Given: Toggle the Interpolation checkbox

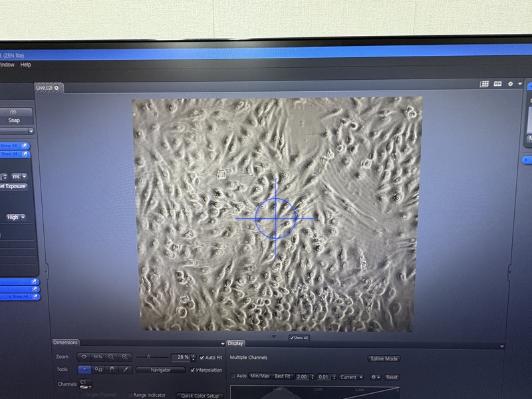Looking at the screenshot, I should [193, 370].
